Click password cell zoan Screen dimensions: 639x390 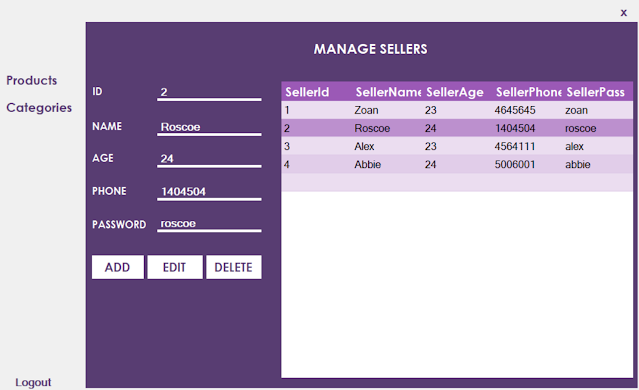point(598,110)
